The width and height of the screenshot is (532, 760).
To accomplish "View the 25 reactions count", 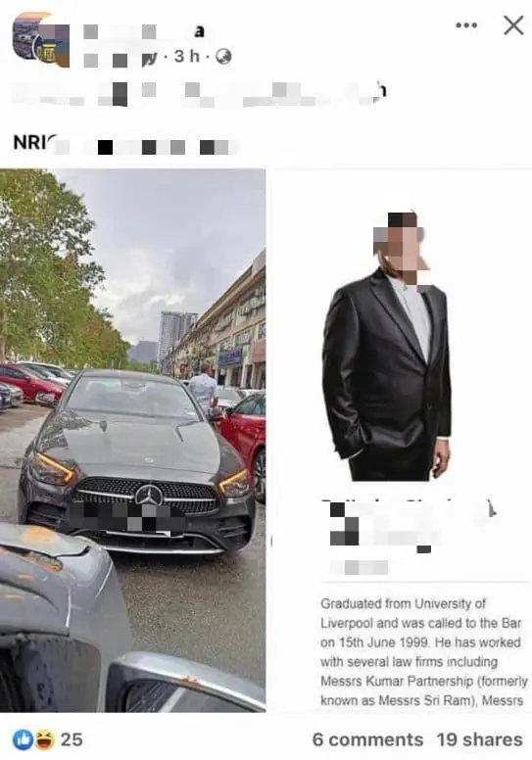I will pyautogui.click(x=72, y=739).
